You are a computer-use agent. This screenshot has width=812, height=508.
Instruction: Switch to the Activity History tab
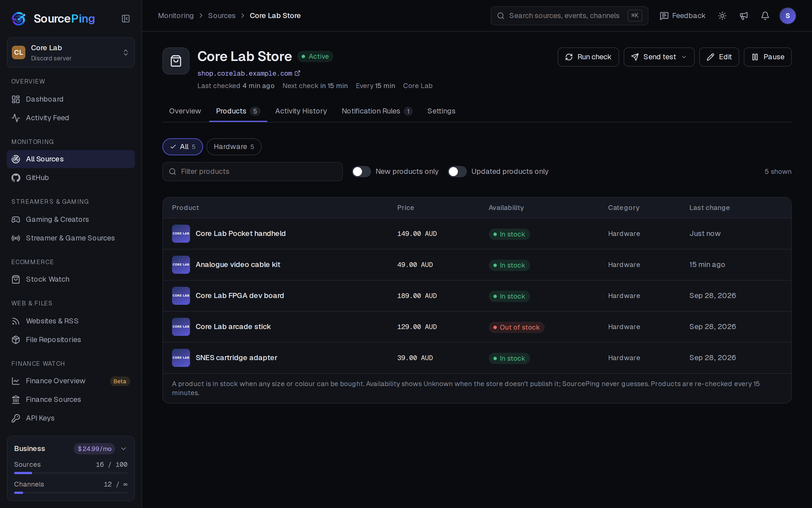[x=301, y=111]
